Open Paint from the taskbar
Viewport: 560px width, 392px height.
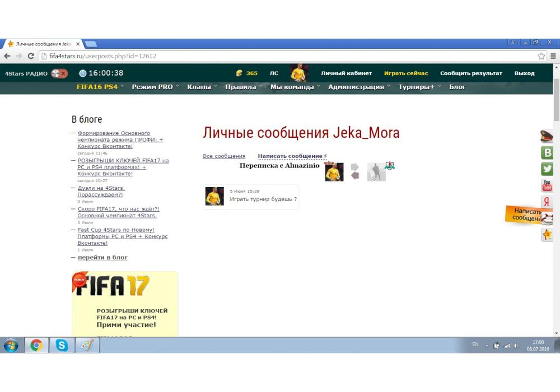coord(87,345)
